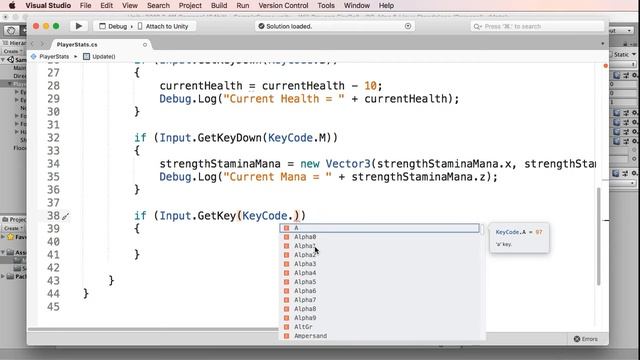The image size is (640, 360).
Task: Open the Apple menu
Action: [x=12, y=5]
